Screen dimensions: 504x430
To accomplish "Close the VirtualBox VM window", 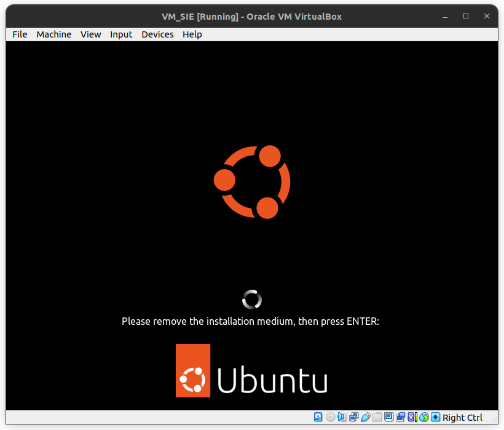I will click(487, 16).
